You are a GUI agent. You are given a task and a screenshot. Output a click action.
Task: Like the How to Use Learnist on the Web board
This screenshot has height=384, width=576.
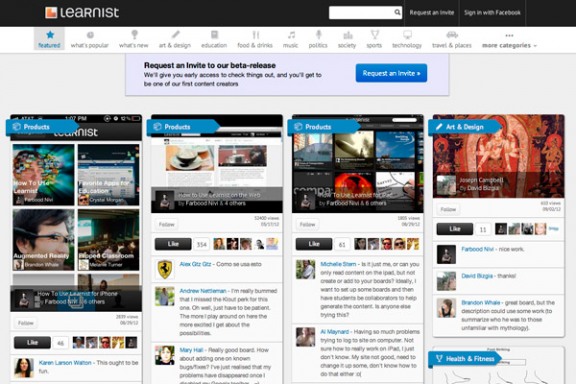pos(173,244)
